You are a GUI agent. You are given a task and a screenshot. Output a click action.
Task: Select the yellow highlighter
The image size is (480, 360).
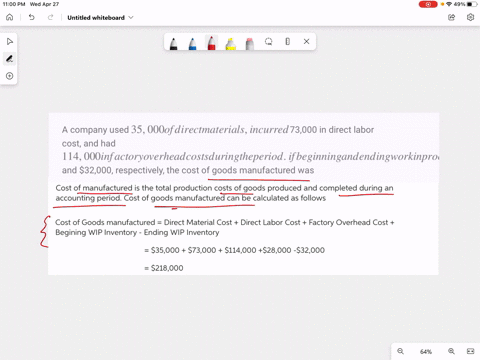coord(230,43)
